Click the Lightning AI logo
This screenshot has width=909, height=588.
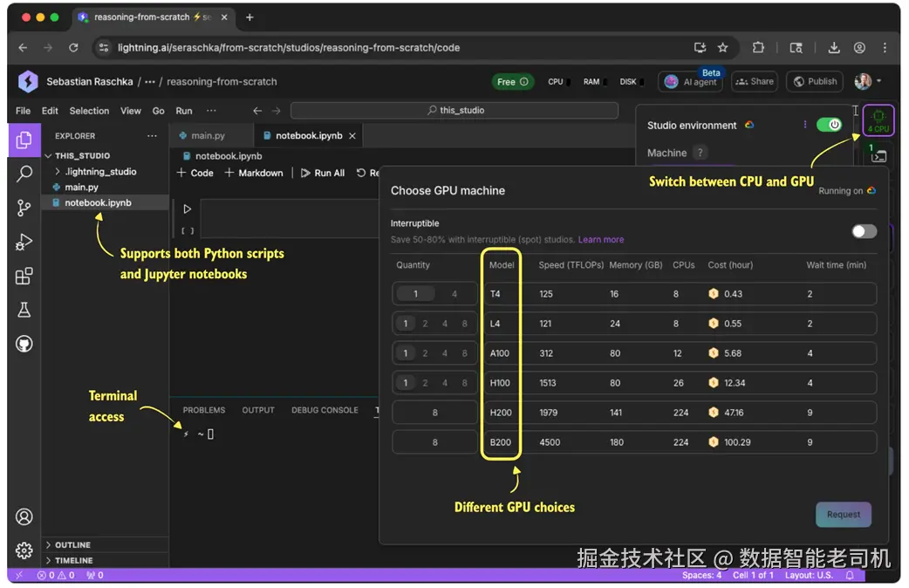tap(28, 82)
